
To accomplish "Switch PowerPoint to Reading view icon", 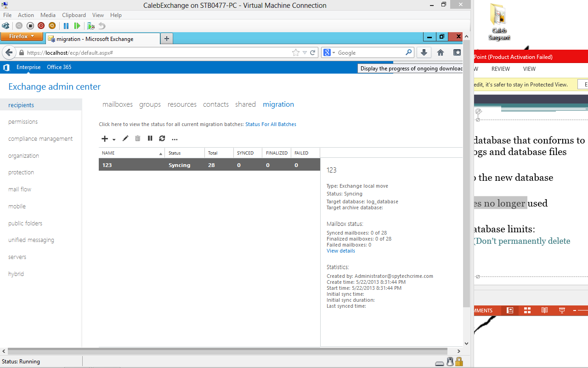I will (544, 310).
